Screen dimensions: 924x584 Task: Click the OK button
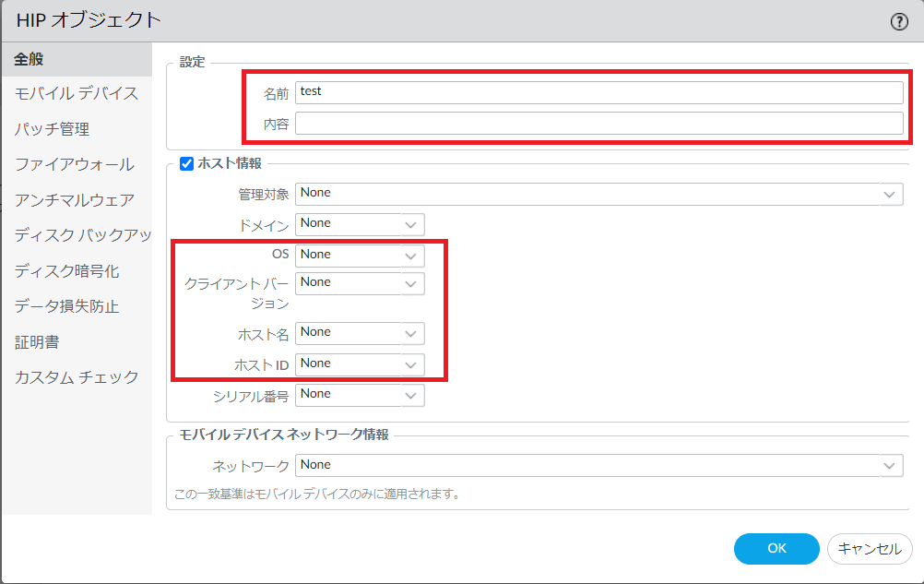(776, 548)
